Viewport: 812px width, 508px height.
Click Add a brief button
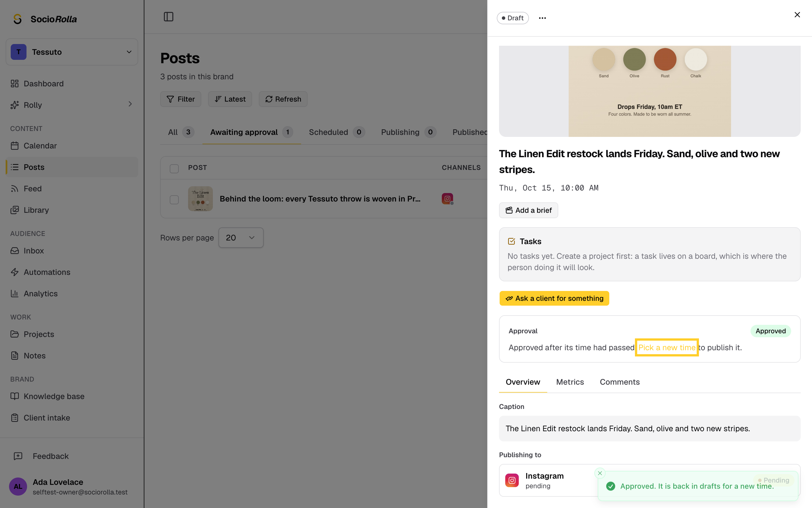pos(528,210)
